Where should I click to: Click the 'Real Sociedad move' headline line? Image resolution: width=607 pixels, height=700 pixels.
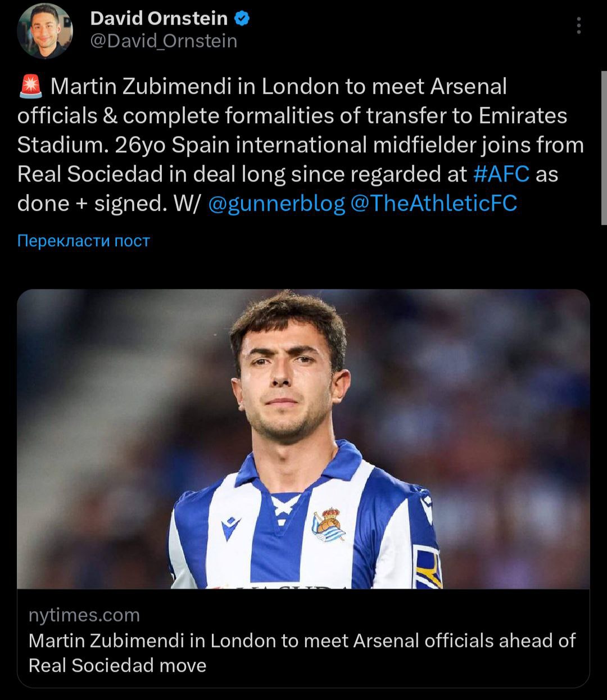coord(117,666)
